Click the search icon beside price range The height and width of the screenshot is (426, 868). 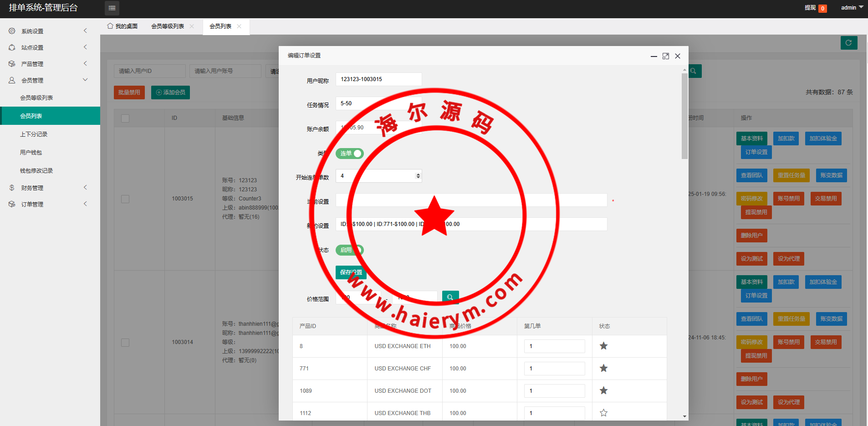(x=450, y=297)
